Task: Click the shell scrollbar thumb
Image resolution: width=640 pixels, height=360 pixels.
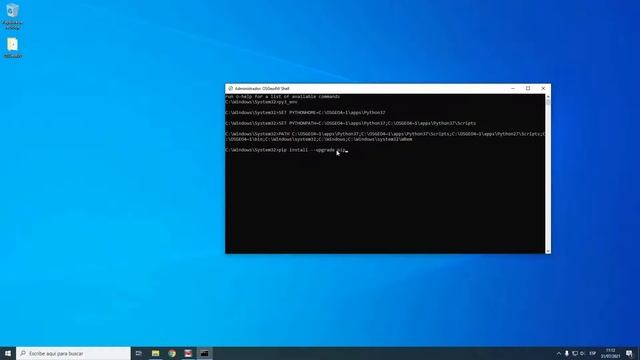Action: [548, 102]
